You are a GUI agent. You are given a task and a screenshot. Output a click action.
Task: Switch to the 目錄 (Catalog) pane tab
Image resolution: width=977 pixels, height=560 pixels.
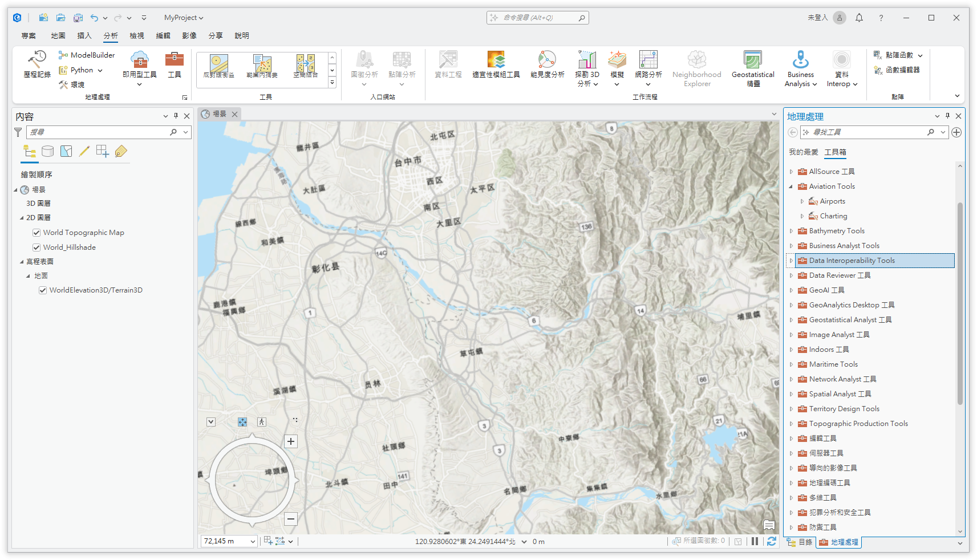(800, 542)
